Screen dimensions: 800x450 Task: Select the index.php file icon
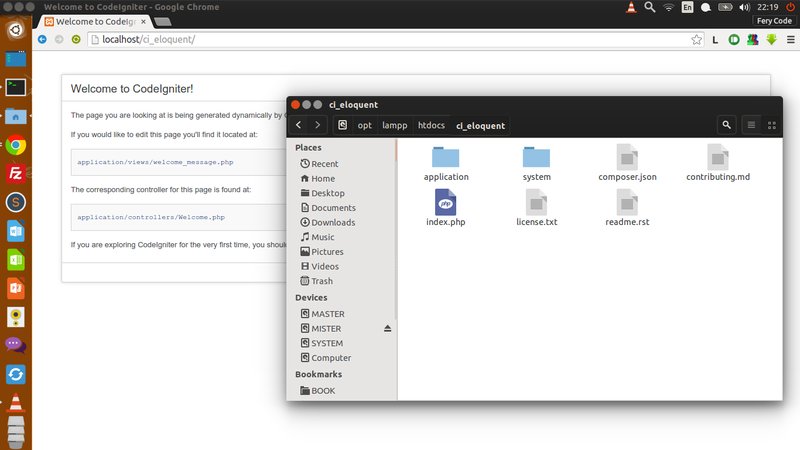445,203
